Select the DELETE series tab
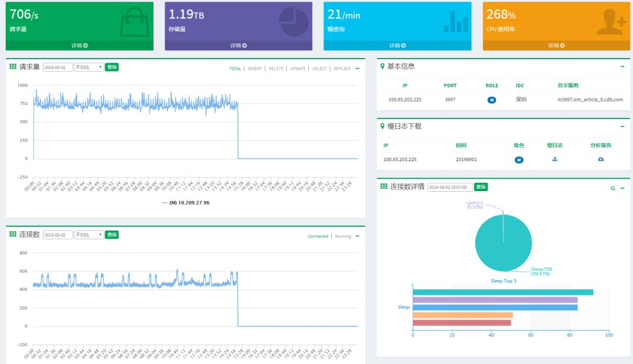 click(276, 69)
